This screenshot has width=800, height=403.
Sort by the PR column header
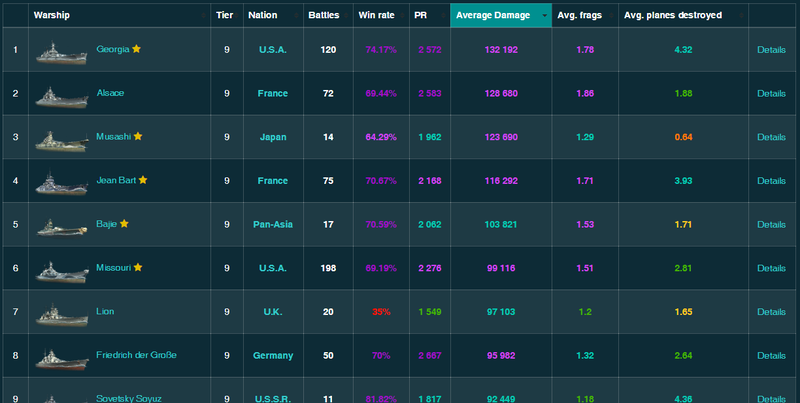[421, 15]
